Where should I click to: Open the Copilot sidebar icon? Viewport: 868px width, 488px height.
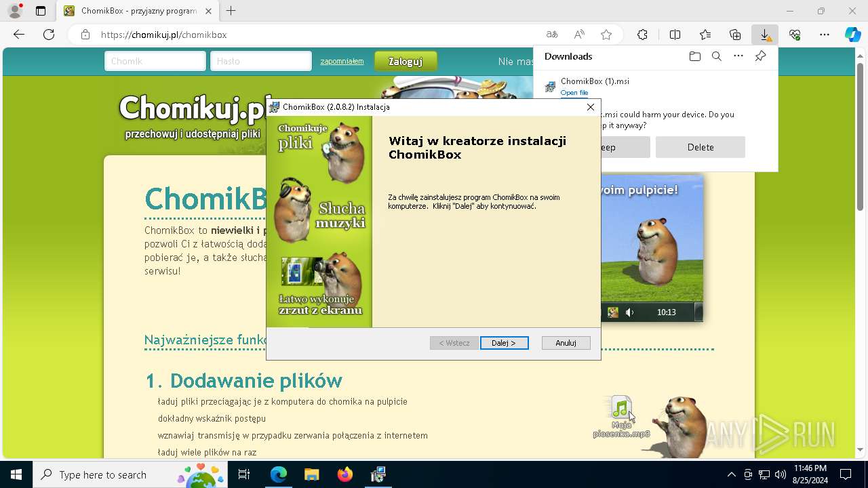pos(852,35)
